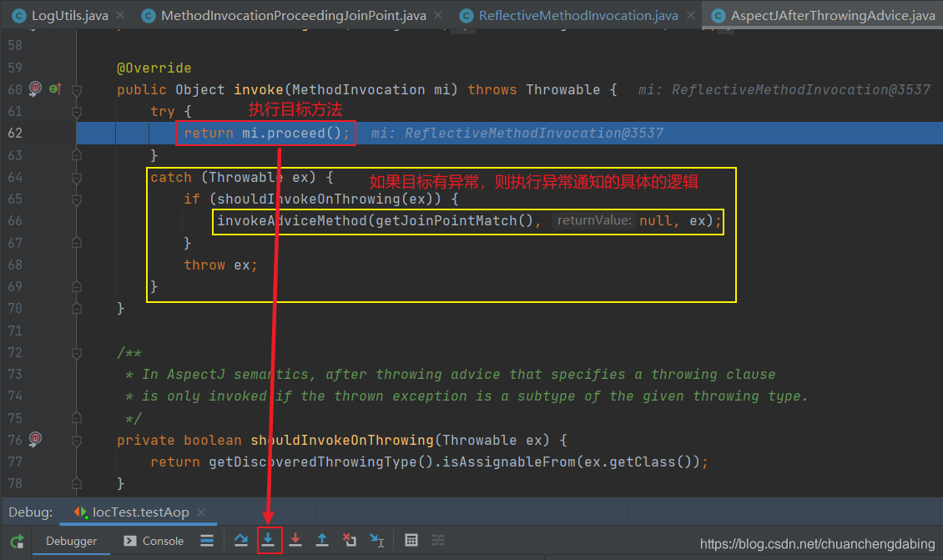The image size is (943, 560).
Task: Click the Rerun debug session icon
Action: click(x=18, y=541)
